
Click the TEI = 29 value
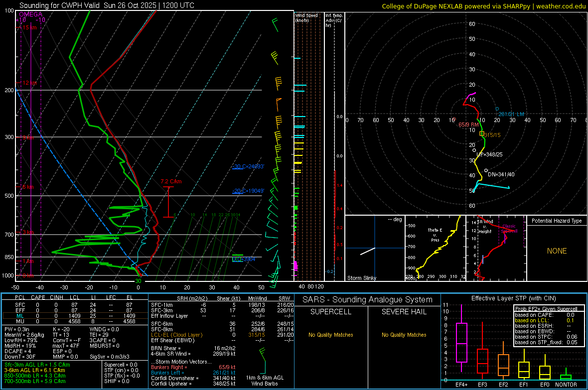99,335
